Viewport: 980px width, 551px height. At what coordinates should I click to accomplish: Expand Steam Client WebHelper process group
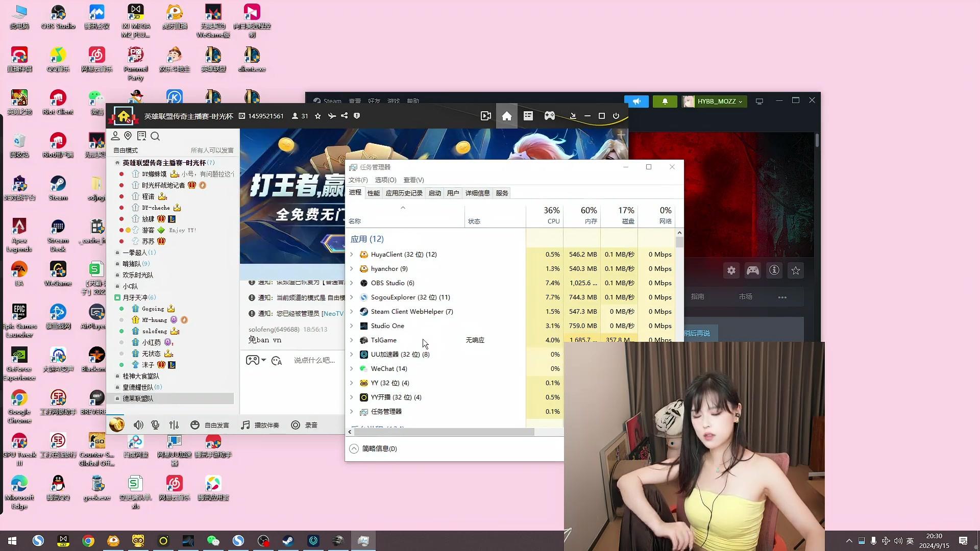point(351,311)
